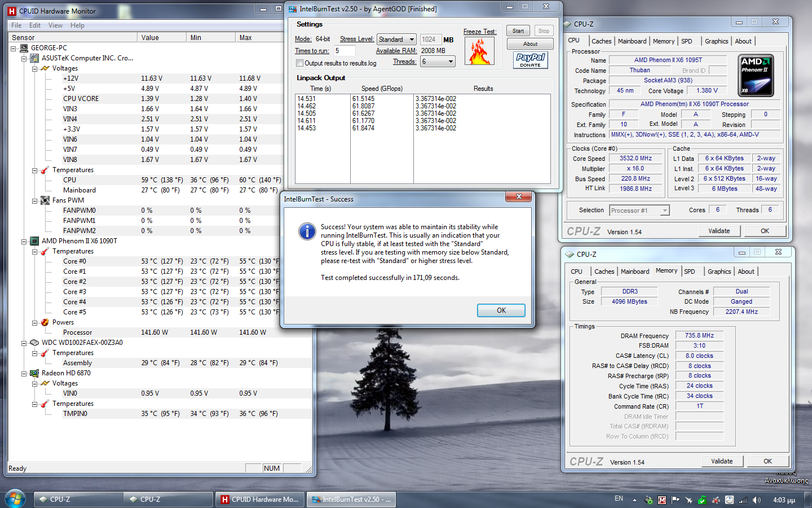This screenshot has width=812, height=508.
Task: Collapse the AMD Phenom II X6 1090T node
Action: (24, 242)
